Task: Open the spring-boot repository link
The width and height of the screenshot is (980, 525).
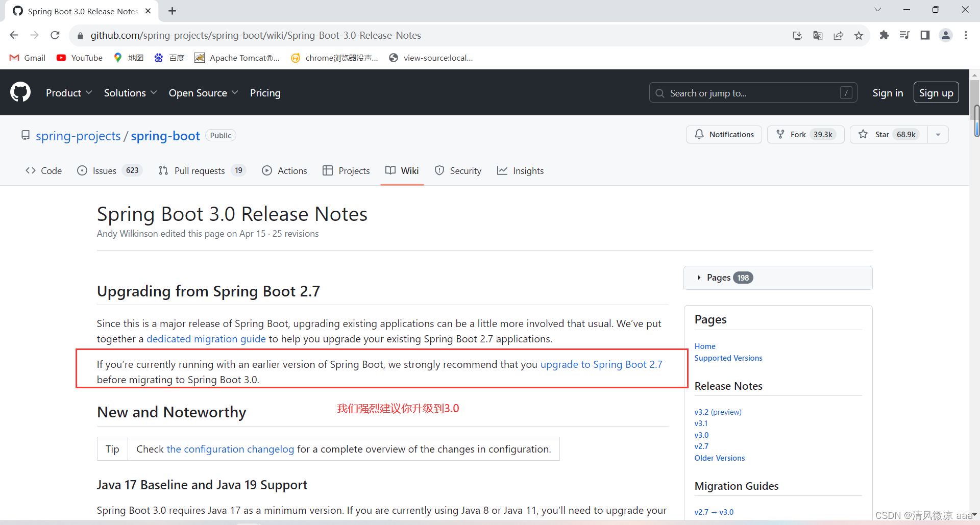Action: point(165,136)
